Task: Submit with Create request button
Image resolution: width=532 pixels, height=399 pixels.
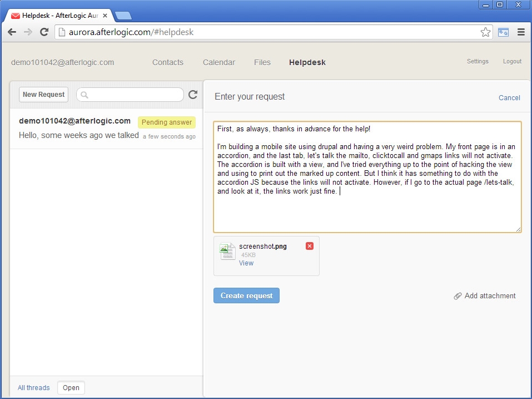Action: (x=246, y=295)
